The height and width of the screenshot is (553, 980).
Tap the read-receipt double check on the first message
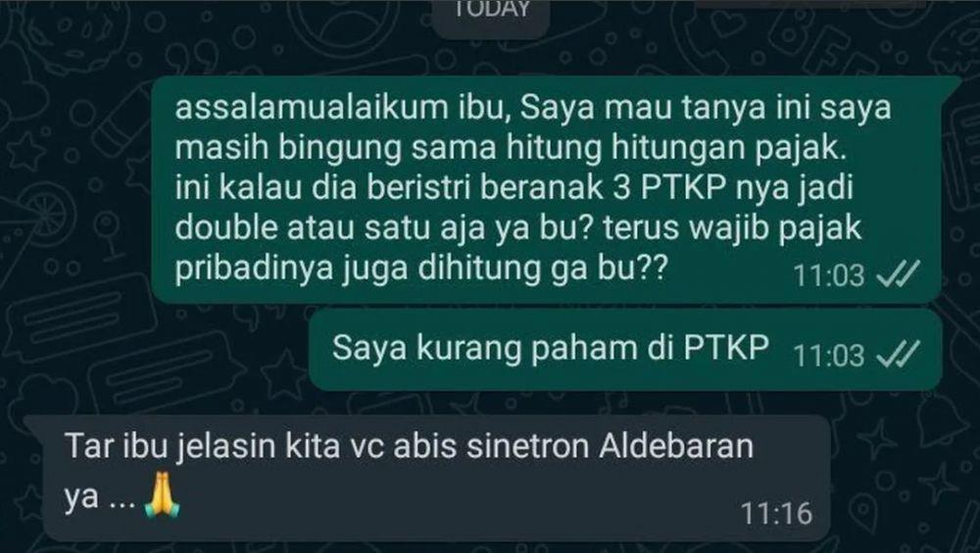coord(898,275)
